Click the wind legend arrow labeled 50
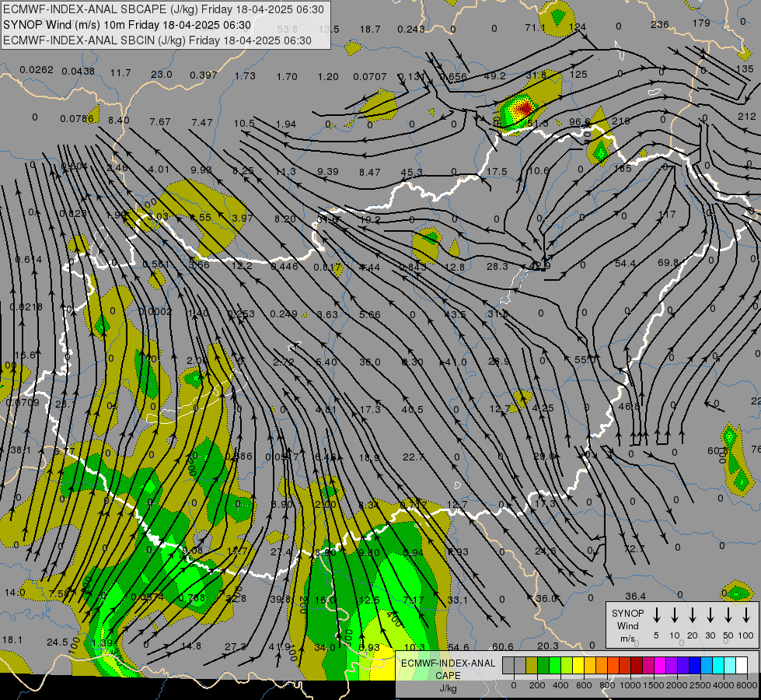The width and height of the screenshot is (761, 700). [x=728, y=615]
